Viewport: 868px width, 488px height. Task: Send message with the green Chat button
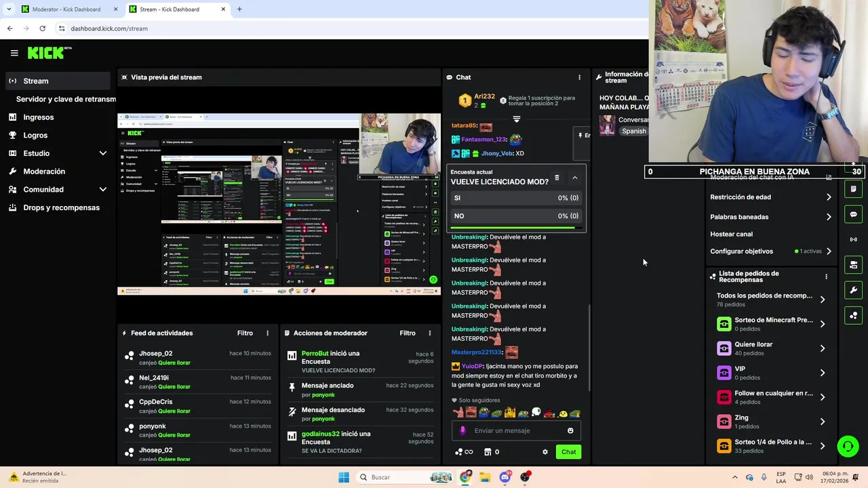click(568, 452)
